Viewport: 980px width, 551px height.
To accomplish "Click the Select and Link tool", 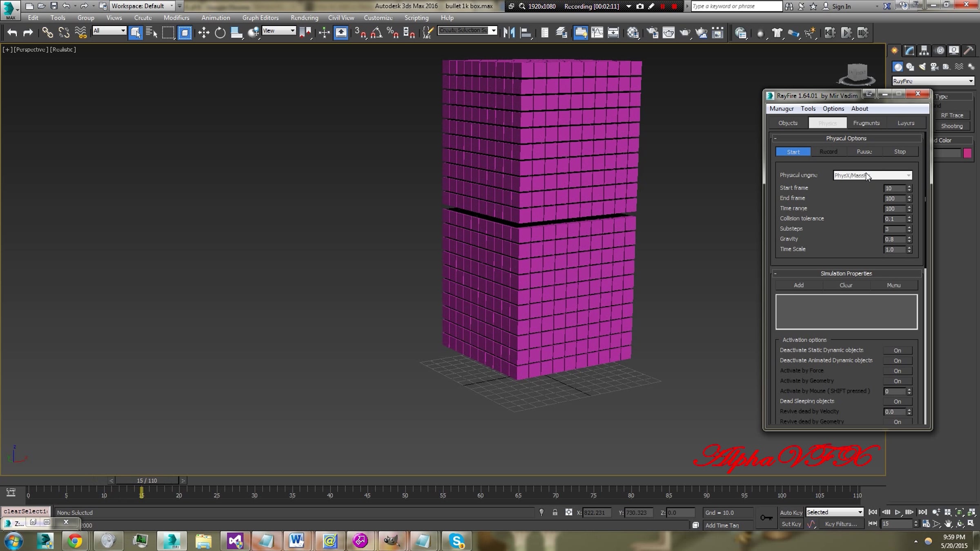I will coord(47,33).
